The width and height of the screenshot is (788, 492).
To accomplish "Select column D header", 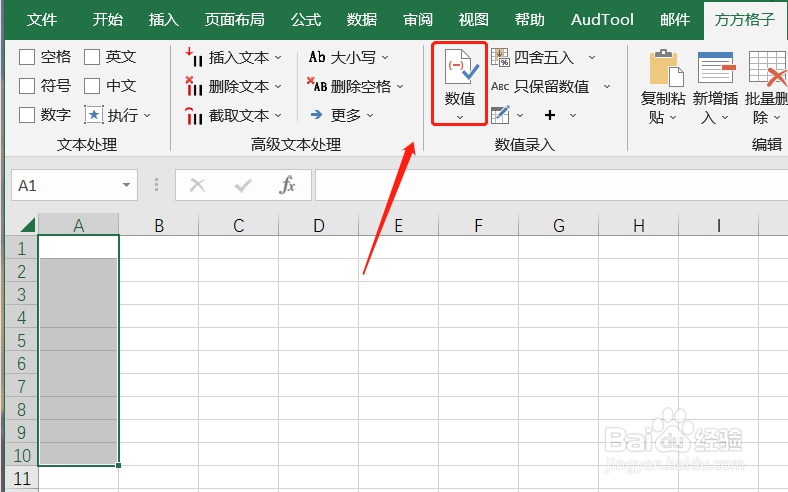I will pyautogui.click(x=319, y=225).
